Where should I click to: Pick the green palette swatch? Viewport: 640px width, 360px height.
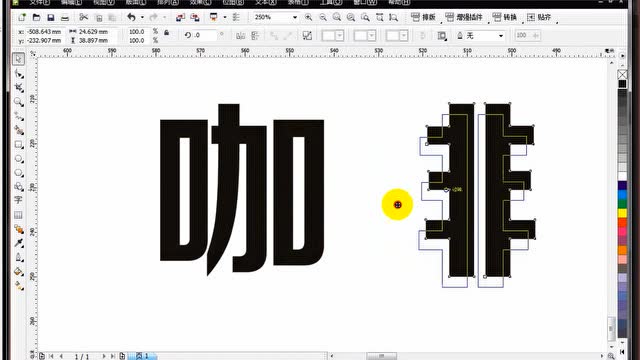(x=622, y=204)
